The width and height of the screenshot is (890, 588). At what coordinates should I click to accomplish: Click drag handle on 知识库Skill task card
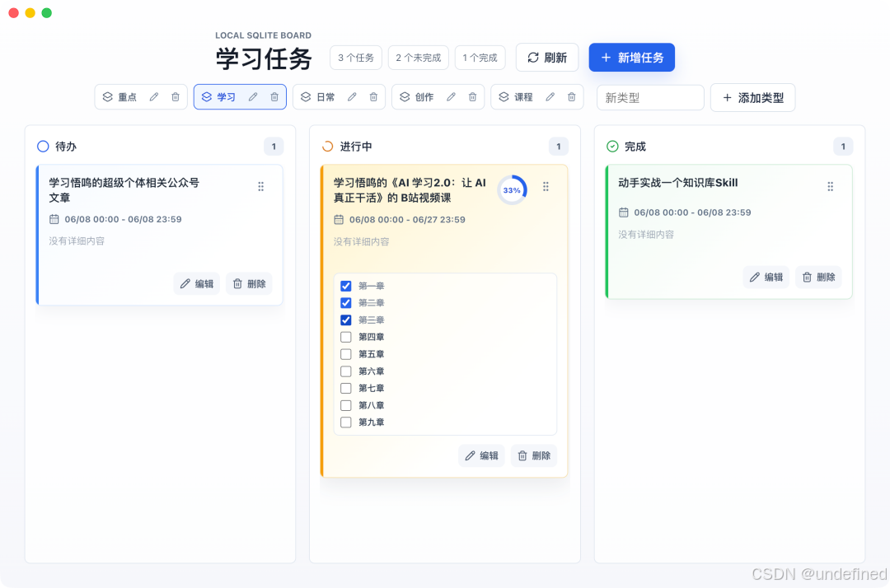click(831, 187)
